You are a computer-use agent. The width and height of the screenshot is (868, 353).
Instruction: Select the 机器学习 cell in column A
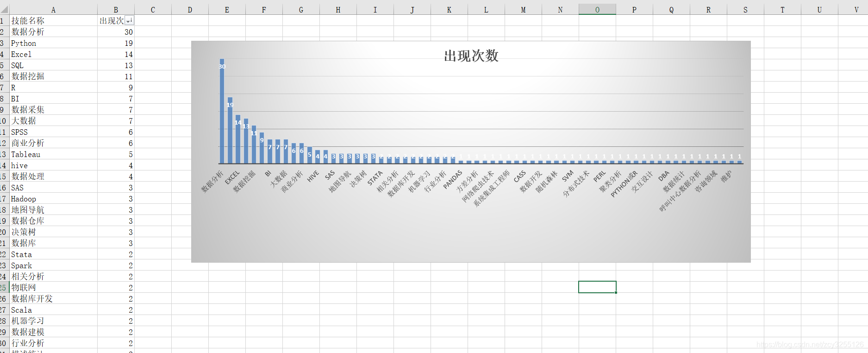point(53,321)
